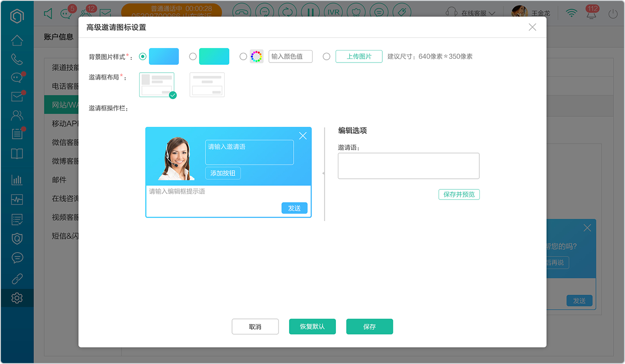The height and width of the screenshot is (364, 625).
Task: Click the 上传图片 button
Action: [x=359, y=57]
